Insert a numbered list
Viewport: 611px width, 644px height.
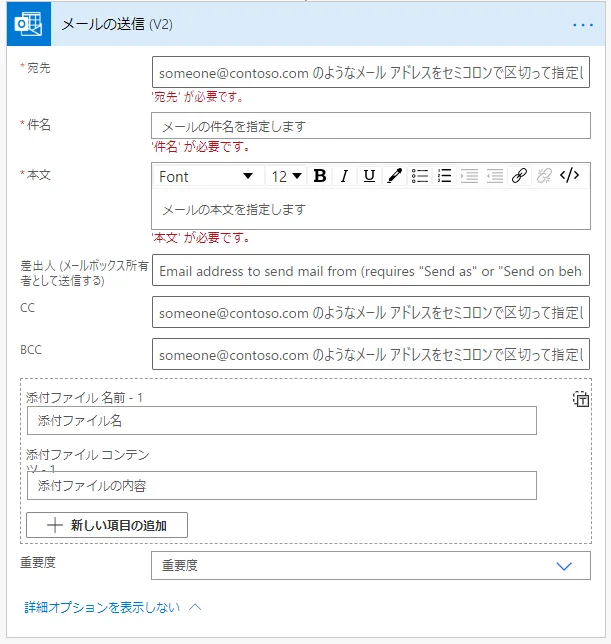444,176
